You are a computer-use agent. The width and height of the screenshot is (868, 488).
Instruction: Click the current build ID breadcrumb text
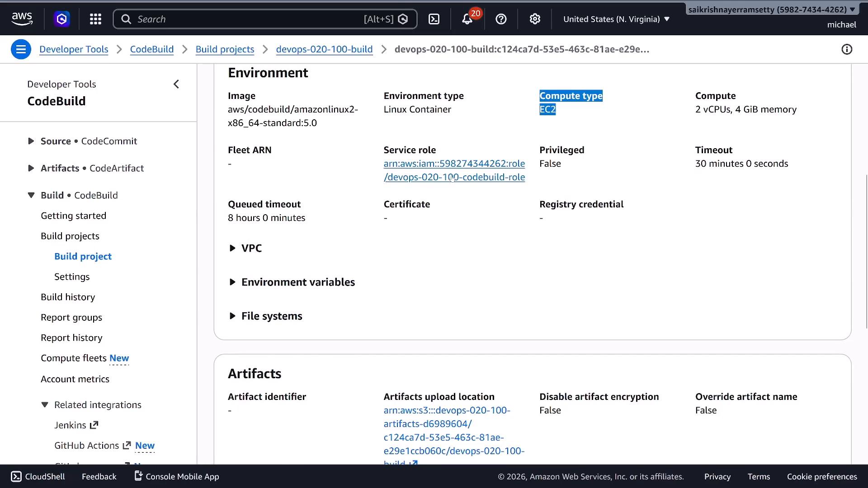[x=522, y=49]
